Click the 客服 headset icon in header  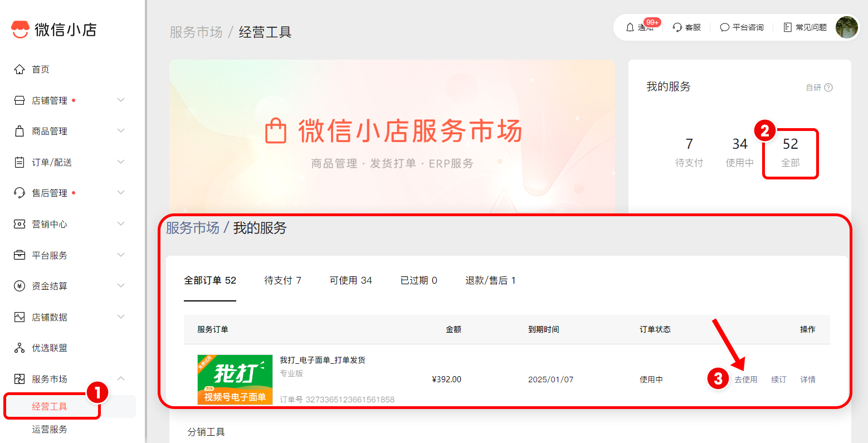677,27
